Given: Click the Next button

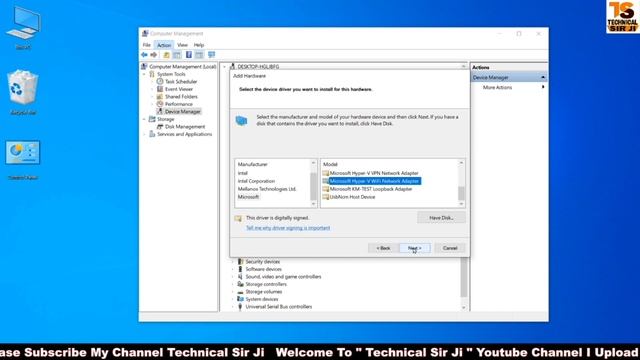Looking at the screenshot, I should (415, 248).
